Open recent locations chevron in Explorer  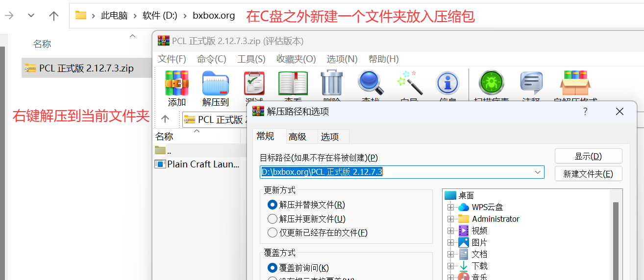click(31, 16)
